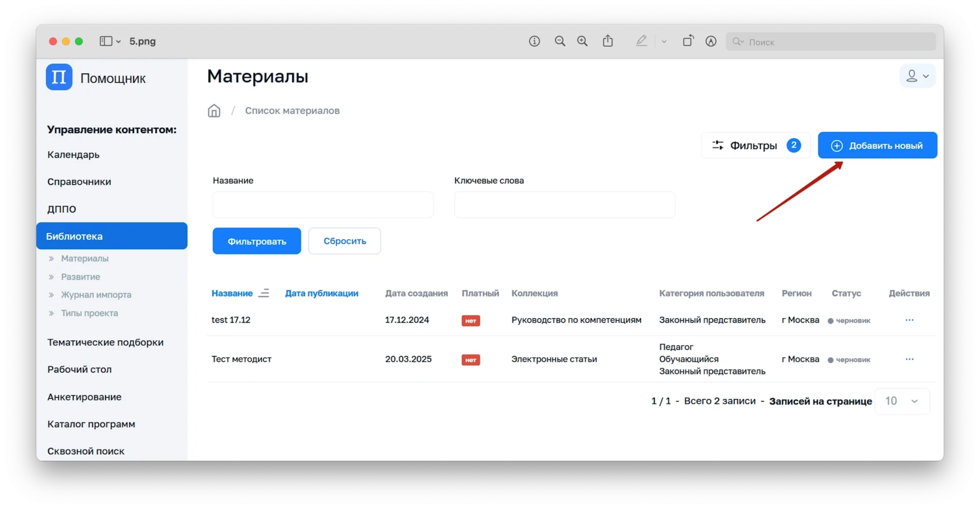Open actions menu for test 17.12 row

coord(909,320)
